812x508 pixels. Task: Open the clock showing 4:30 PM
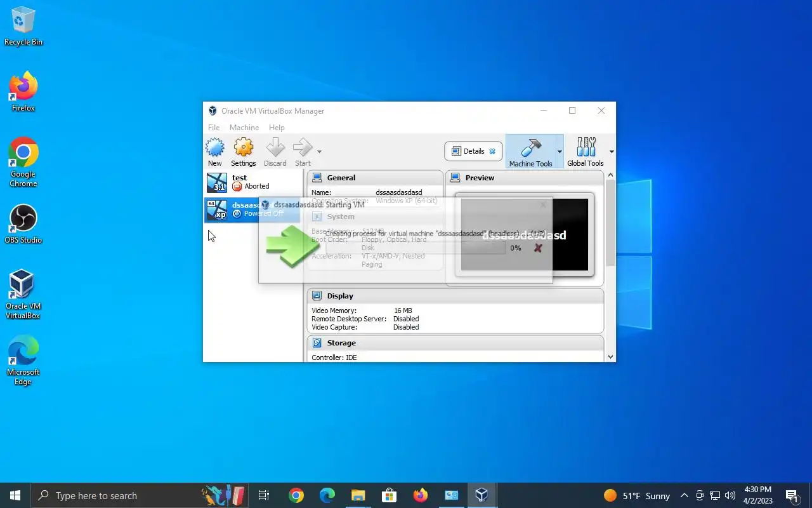pyautogui.click(x=757, y=495)
